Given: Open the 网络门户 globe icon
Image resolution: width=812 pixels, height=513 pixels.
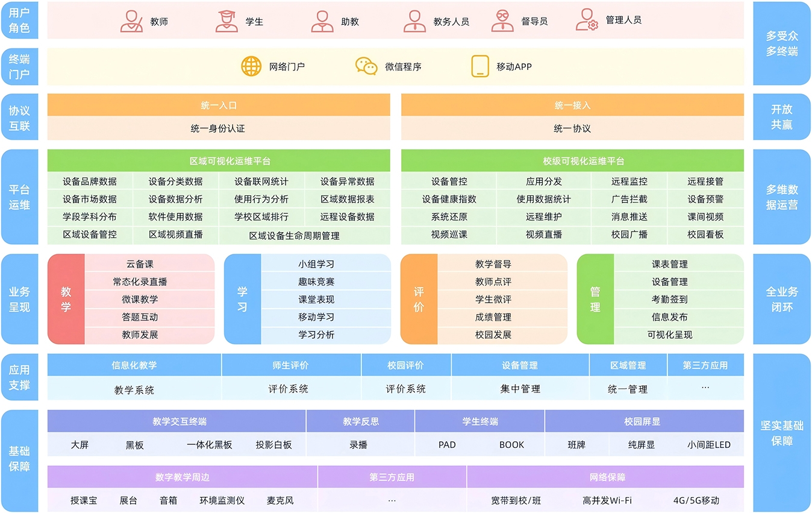Looking at the screenshot, I should pyautogui.click(x=251, y=66).
